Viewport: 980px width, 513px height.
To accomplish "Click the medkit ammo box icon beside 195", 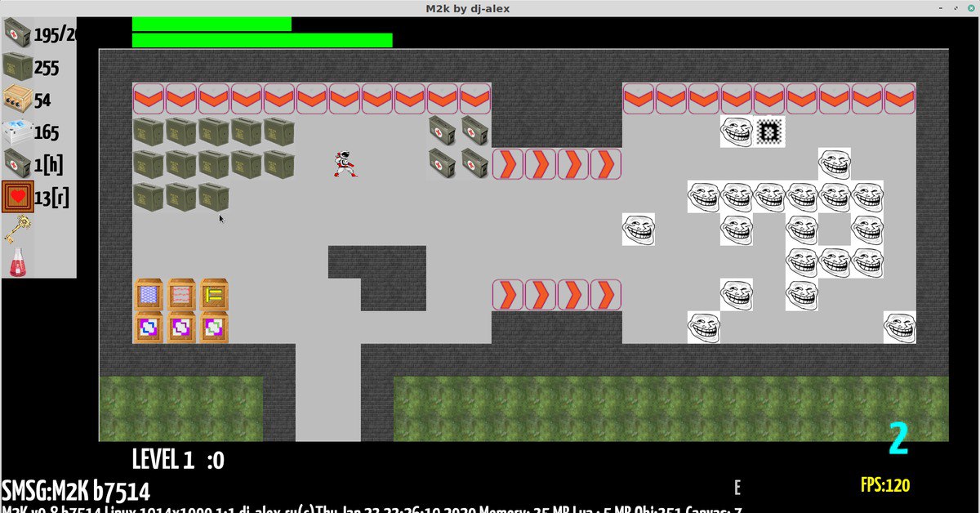I will pyautogui.click(x=17, y=33).
